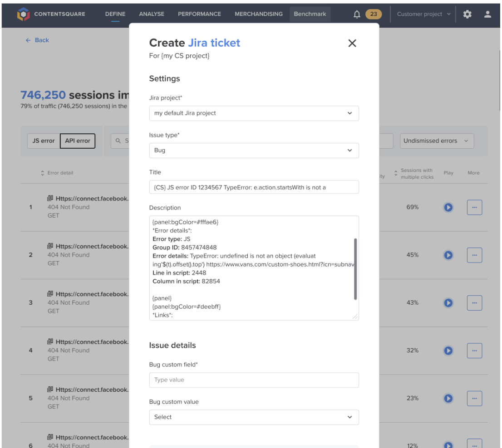The width and height of the screenshot is (502, 448).
Task: Open the DEFINE menu
Action: coord(115,14)
